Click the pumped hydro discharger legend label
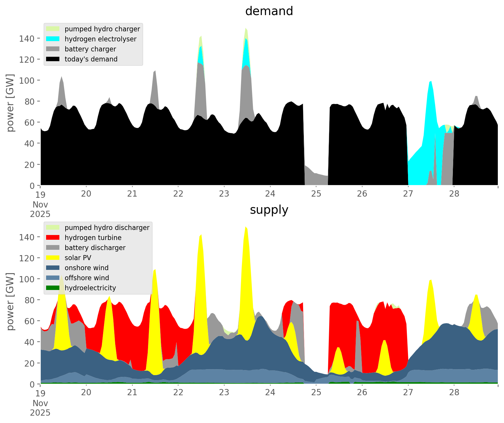This screenshot has width=504, height=423. 107,228
